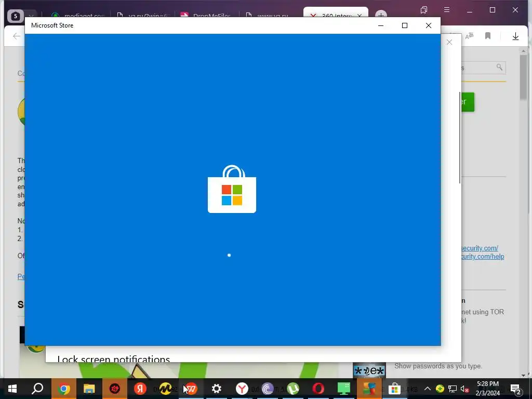532x399 pixels.
Task: Open the multicolored puzzle app on taskbar
Action: 369,389
